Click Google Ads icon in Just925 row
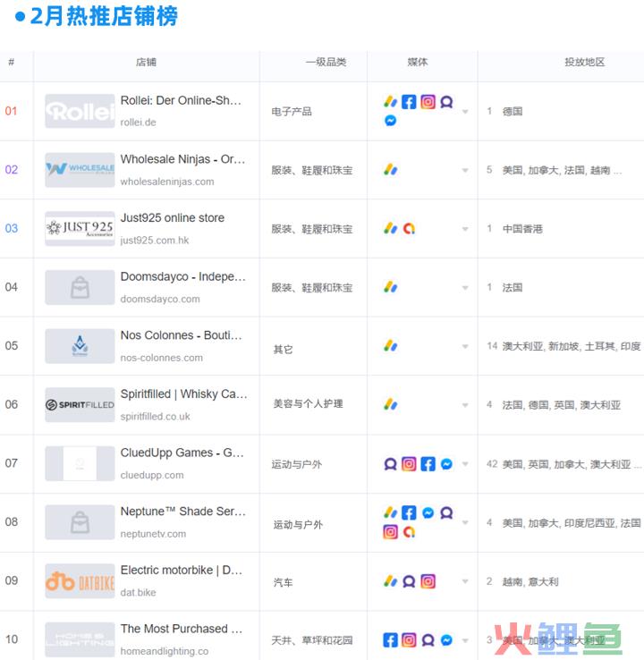This screenshot has height=660, width=644. (x=390, y=228)
